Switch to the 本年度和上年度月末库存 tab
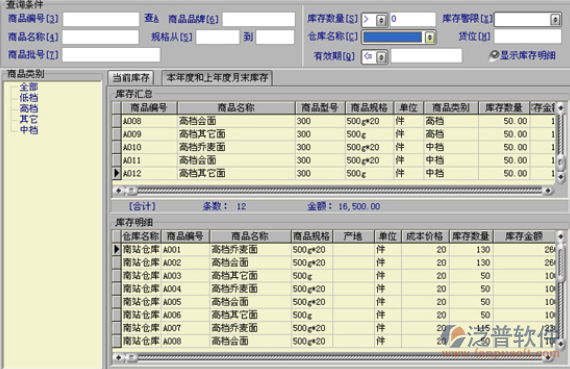 pyautogui.click(x=217, y=78)
